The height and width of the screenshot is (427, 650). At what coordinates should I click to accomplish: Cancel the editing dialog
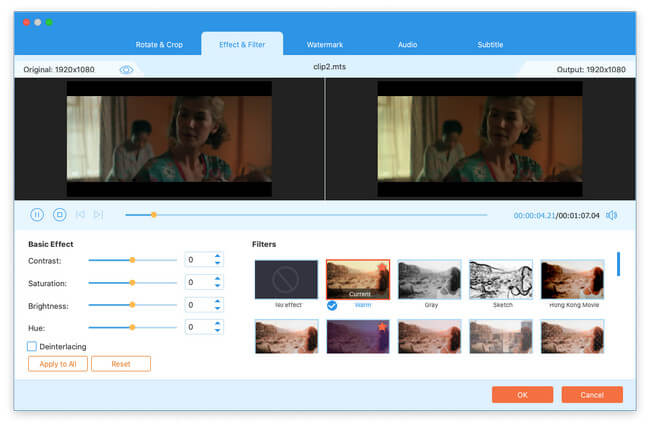pyautogui.click(x=592, y=395)
